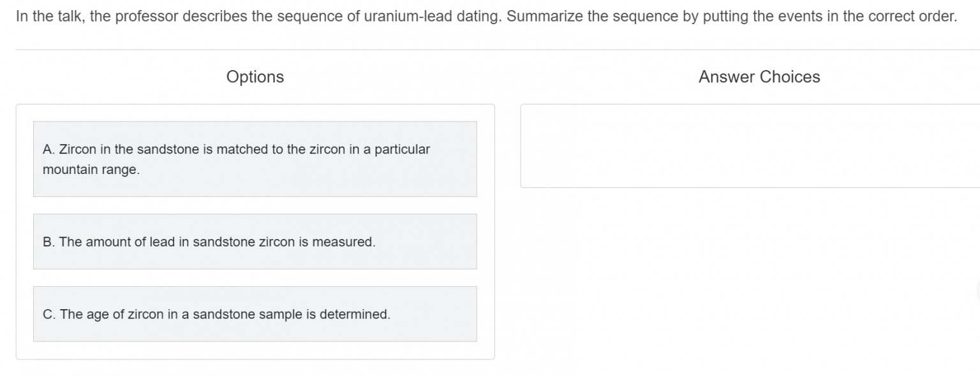
Task: Click "correct order" at end of question
Action: (912, 17)
